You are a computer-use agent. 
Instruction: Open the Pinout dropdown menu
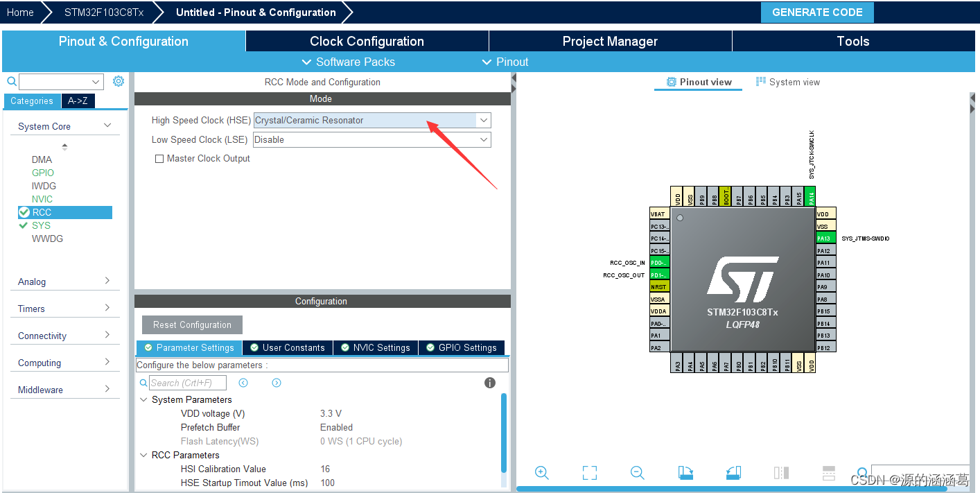click(x=505, y=62)
